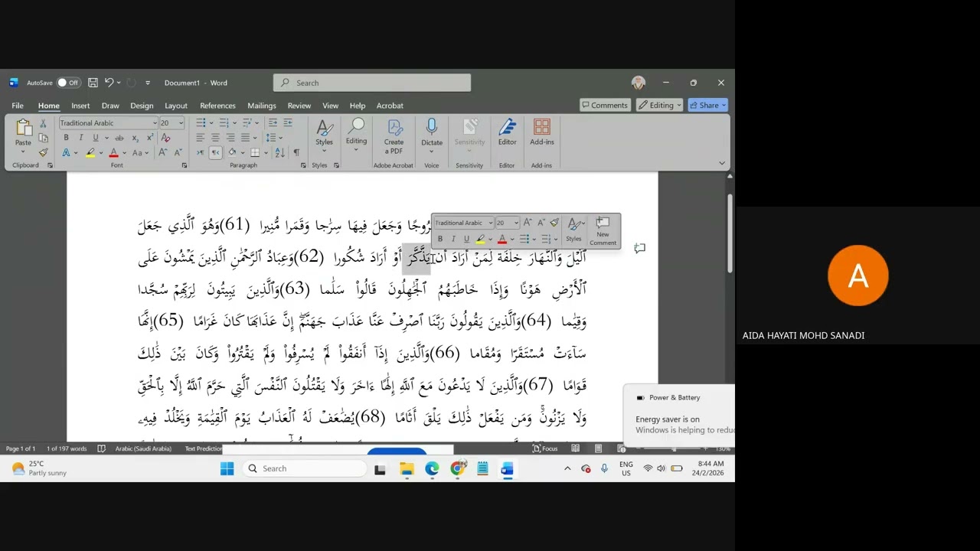Viewport: 980px width, 551px height.
Task: Apply strikethrough formatting
Action: click(119, 138)
